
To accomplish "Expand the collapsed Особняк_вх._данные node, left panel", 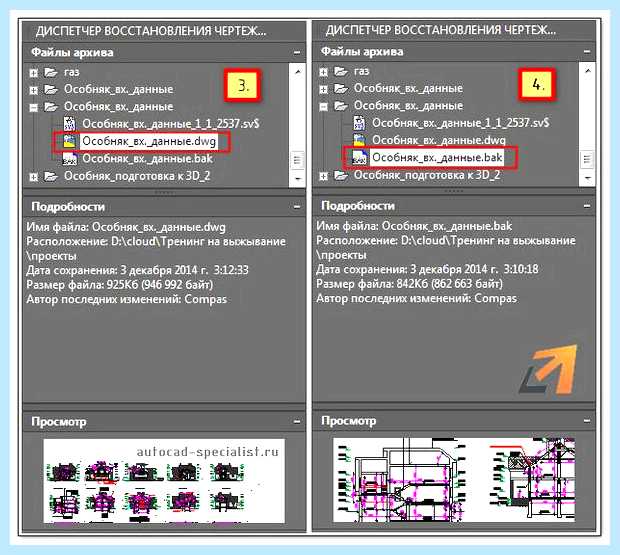I will [34, 91].
